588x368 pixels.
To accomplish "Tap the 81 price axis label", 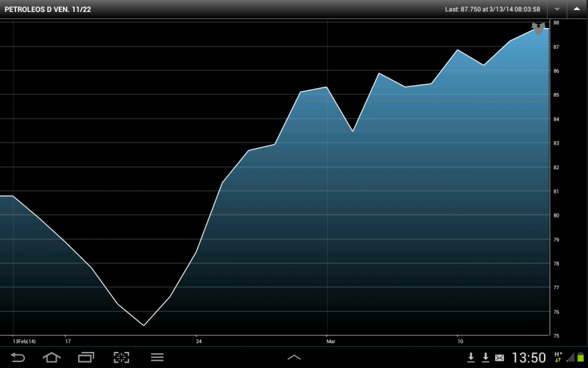I will coord(556,191).
